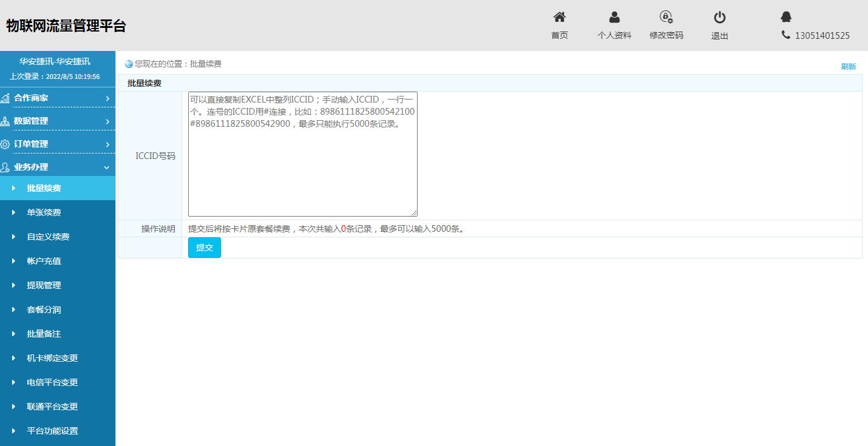Open 机卡绑定变更 page
Screen dimensions: 868x446
click(x=58, y=358)
